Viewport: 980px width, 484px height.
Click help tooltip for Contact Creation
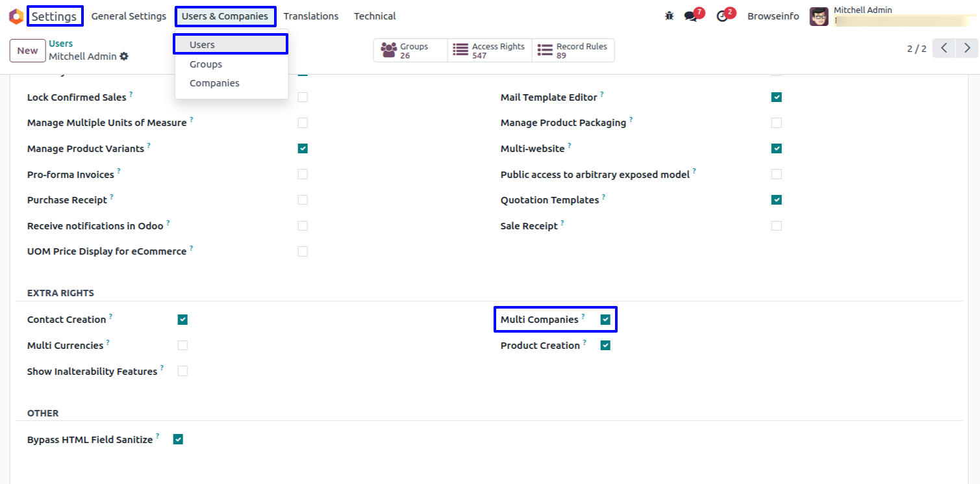click(x=111, y=316)
